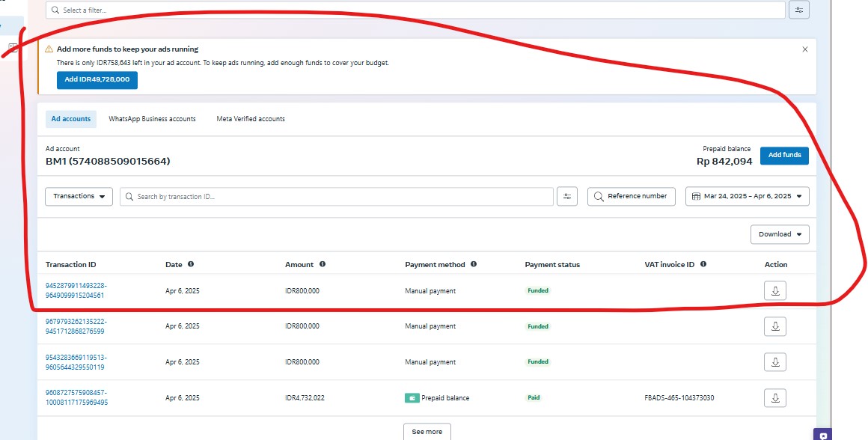Expand the Transactions dropdown
This screenshot has height=440, width=868.
click(x=79, y=196)
